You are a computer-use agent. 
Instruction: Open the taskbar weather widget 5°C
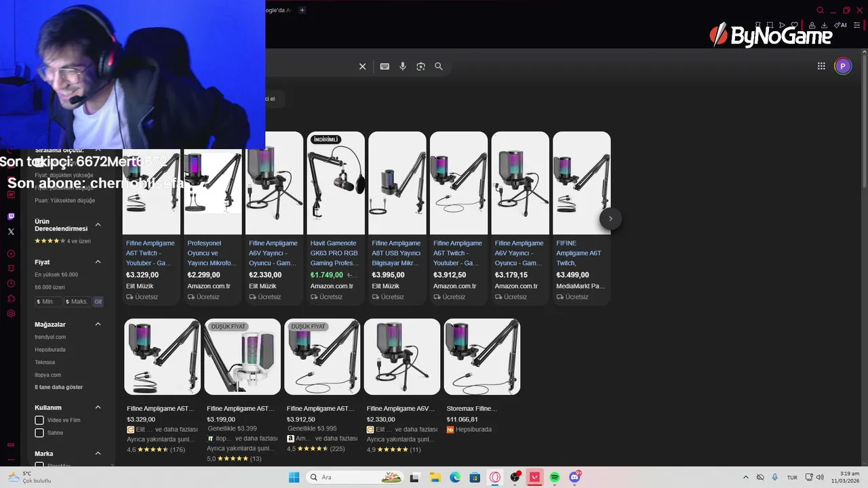[x=28, y=477]
